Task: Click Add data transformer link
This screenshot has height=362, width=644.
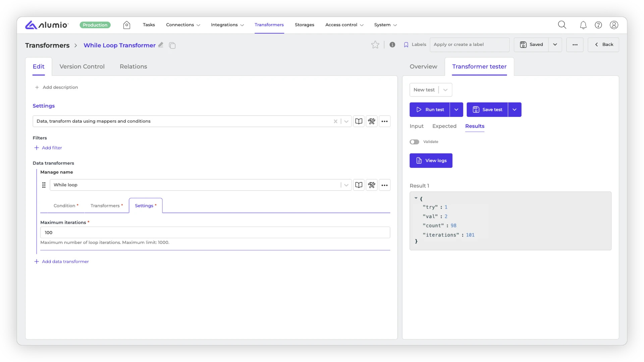Action: (x=65, y=261)
